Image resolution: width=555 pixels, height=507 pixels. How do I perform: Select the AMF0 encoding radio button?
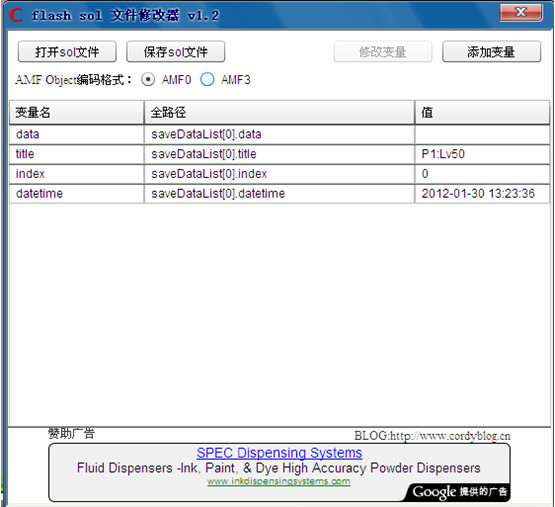pyautogui.click(x=148, y=79)
